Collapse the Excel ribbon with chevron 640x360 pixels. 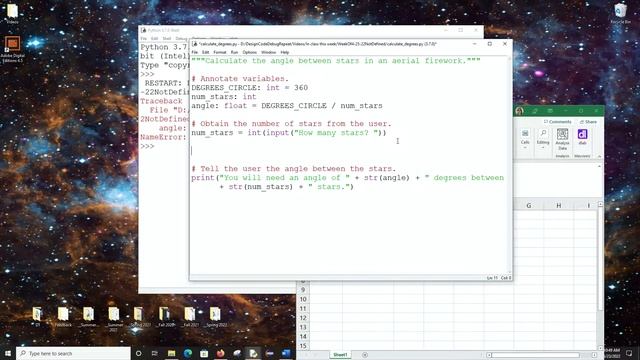pyautogui.click(x=599, y=156)
